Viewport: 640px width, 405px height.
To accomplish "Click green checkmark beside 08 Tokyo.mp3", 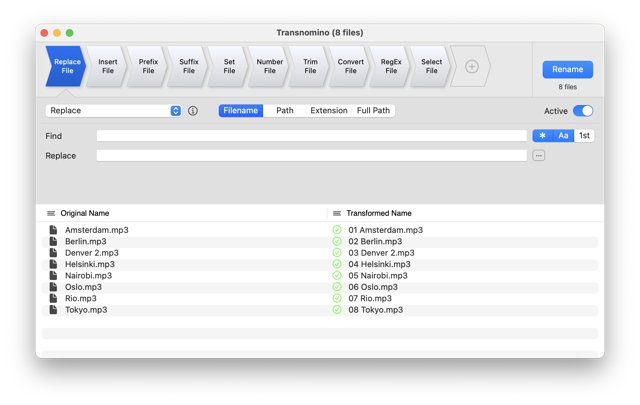I will (337, 310).
